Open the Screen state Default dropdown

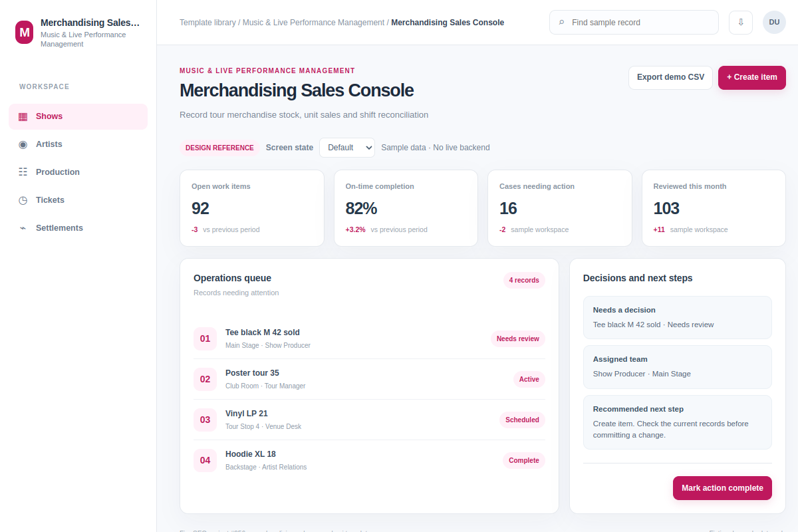tap(347, 148)
